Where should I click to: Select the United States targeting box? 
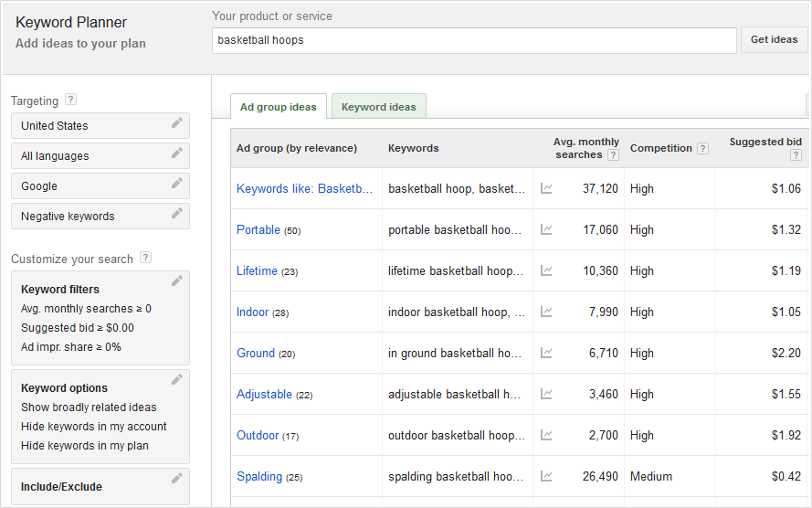100,126
